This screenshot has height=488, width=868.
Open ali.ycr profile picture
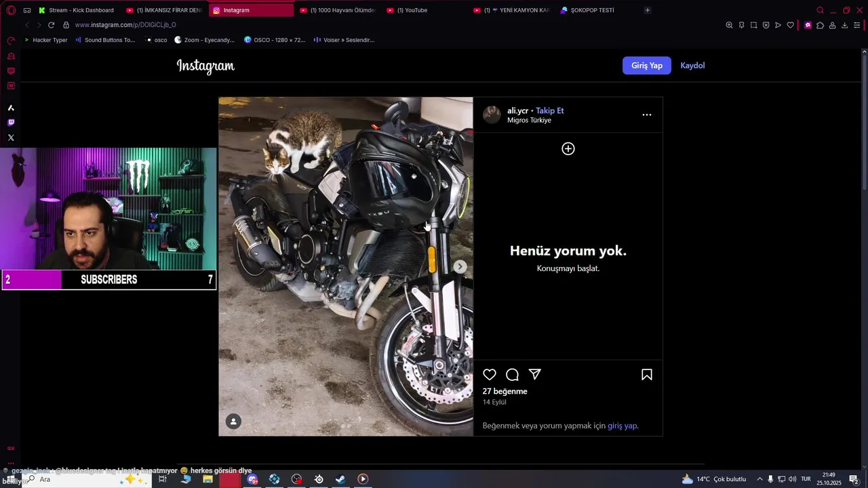pos(492,115)
